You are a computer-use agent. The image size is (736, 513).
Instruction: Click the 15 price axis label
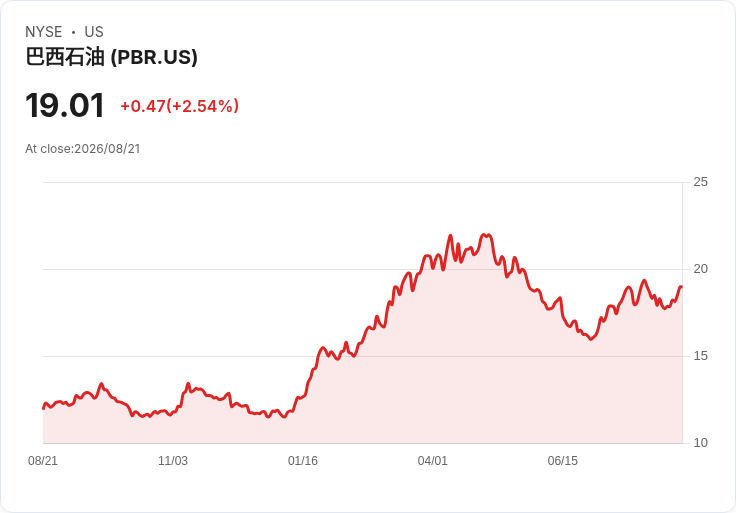[700, 356]
